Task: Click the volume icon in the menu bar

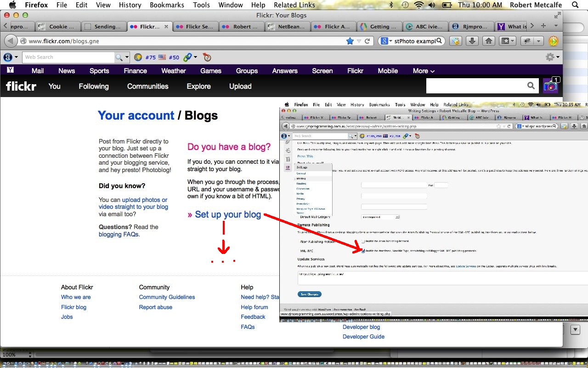Action: 432,5
